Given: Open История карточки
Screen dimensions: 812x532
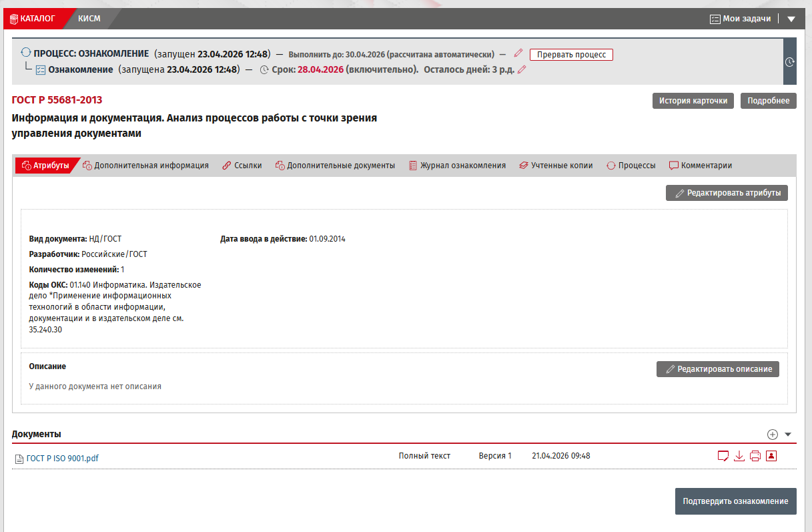Looking at the screenshot, I should click(693, 101).
